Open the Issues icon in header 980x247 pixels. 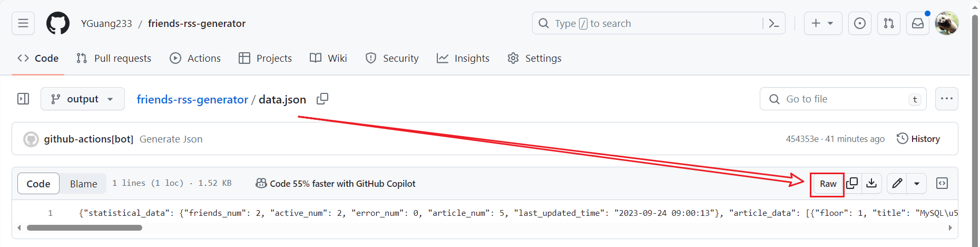(x=859, y=23)
